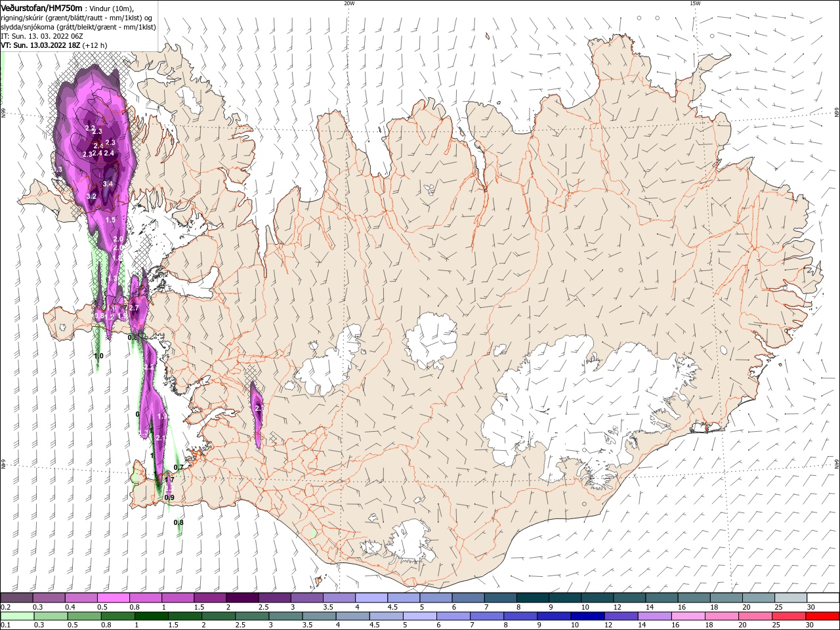Image resolution: width=840 pixels, height=630 pixels.
Task: Click the 20W longitude label at the top
Action: pos(349,3)
